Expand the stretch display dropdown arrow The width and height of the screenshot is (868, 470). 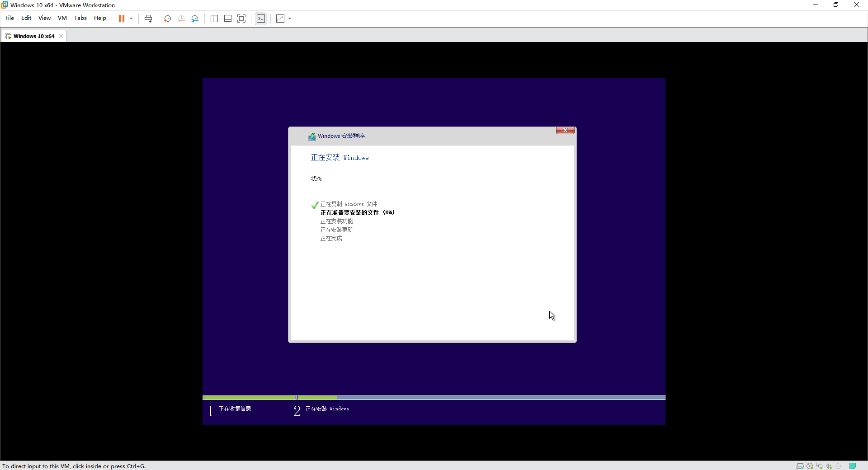(x=290, y=19)
